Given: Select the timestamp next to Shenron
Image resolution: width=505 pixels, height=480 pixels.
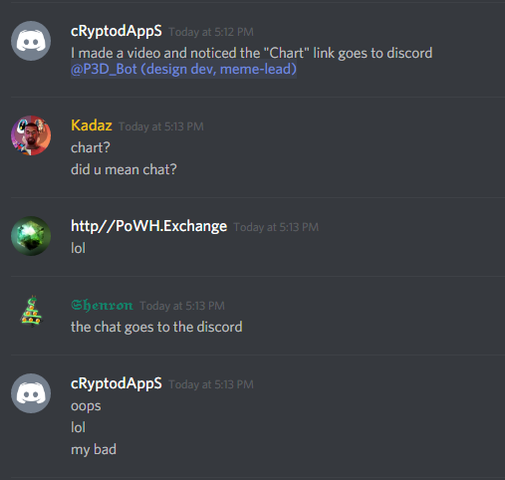Looking at the screenshot, I should pos(182,306).
